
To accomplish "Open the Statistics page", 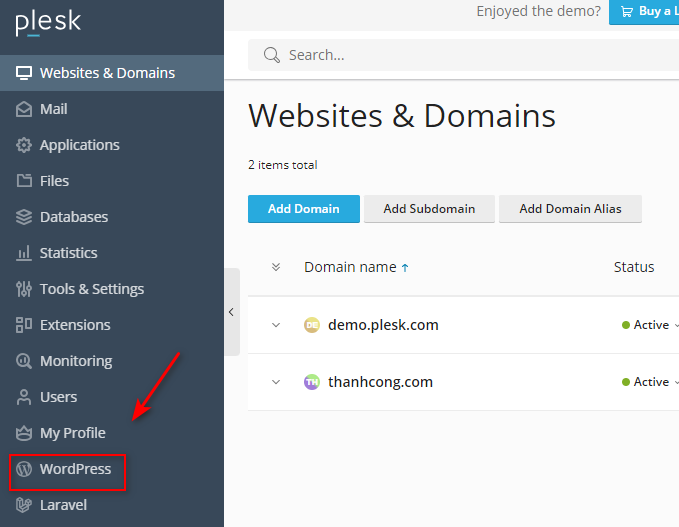I will pos(112,253).
